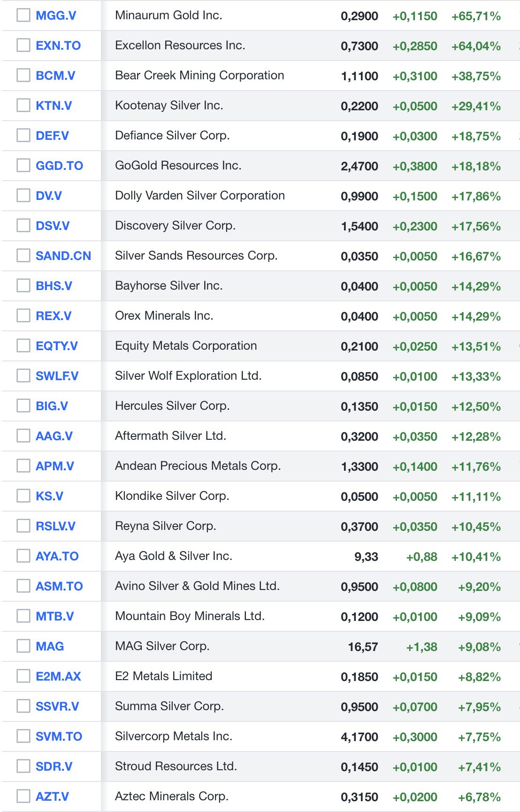Screen dimensions: 520x812
Task: Select the Klondike Silver Corp. price 0,0500
Action: (x=359, y=497)
